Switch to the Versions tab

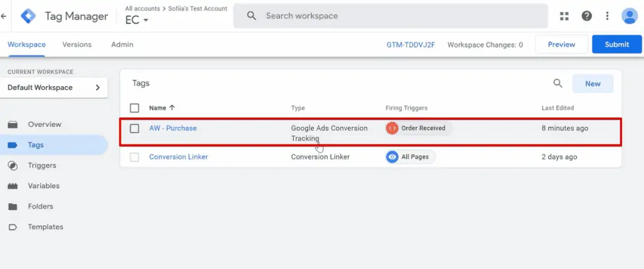(x=77, y=45)
